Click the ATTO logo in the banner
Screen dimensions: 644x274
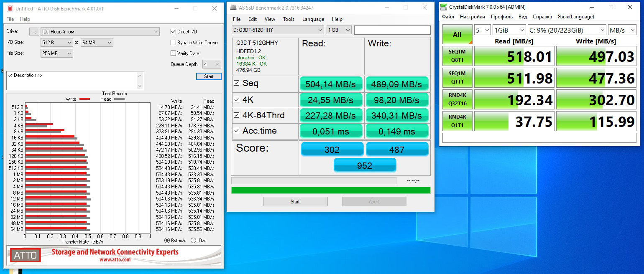26,255
